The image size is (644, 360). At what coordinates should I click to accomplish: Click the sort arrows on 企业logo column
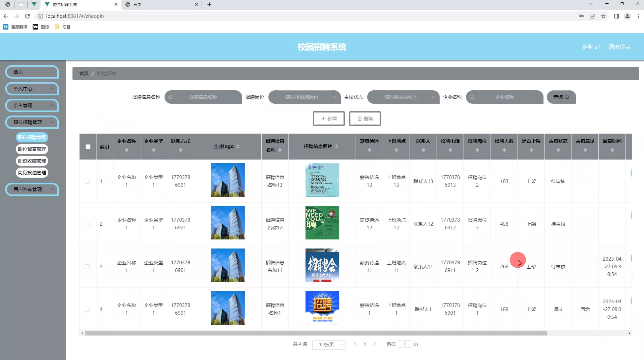click(x=238, y=146)
